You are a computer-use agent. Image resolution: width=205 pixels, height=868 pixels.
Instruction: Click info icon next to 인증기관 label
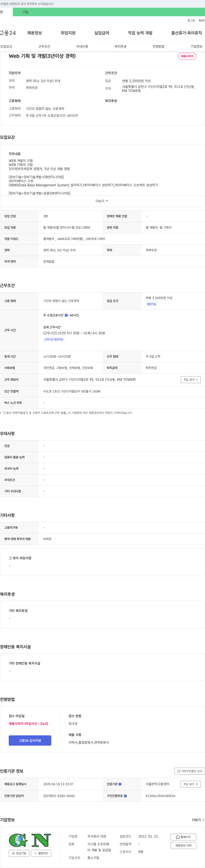(120, 784)
